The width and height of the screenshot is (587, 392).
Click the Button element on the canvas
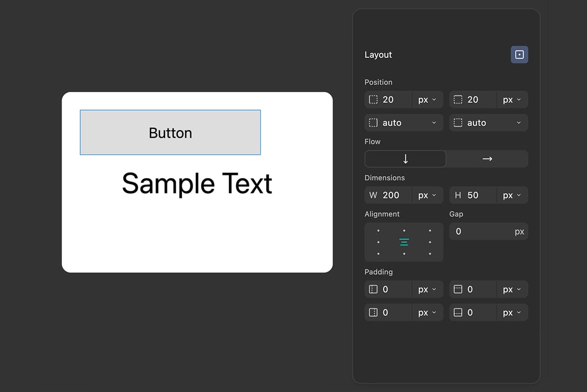click(x=170, y=132)
